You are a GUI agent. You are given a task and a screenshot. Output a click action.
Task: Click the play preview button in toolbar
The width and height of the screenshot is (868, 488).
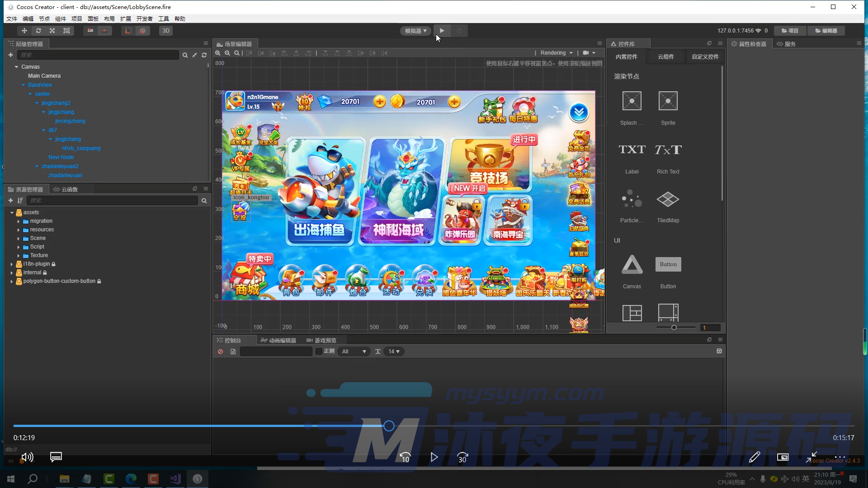[x=442, y=31]
